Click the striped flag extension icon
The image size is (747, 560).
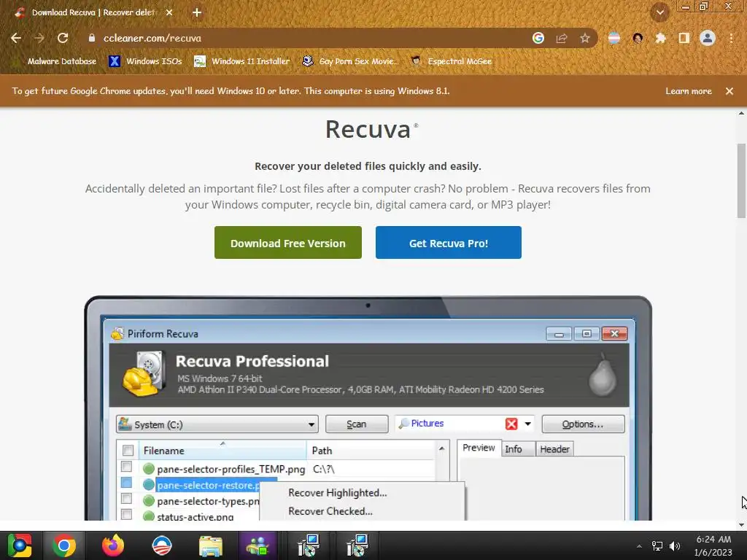(x=614, y=38)
